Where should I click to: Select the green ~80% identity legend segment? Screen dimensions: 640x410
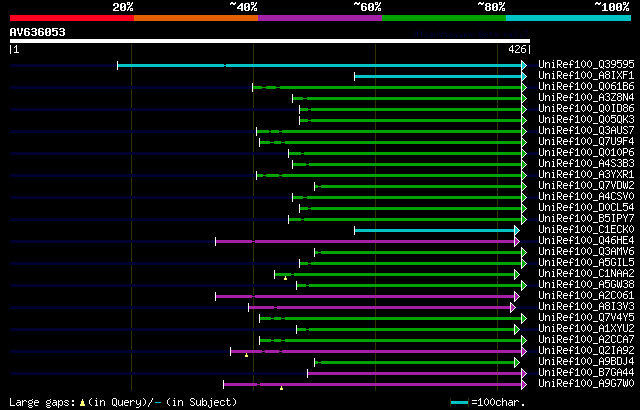pyautogui.click(x=444, y=18)
